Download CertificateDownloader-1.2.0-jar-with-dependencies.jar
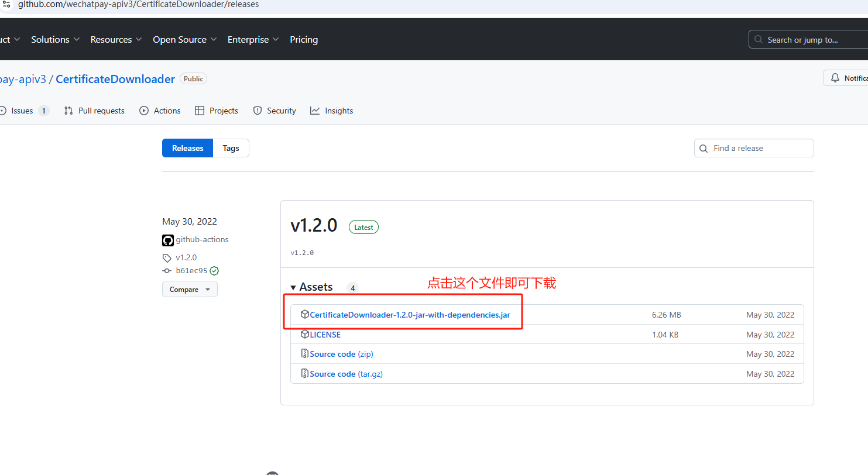The image size is (868, 475). coord(410,315)
